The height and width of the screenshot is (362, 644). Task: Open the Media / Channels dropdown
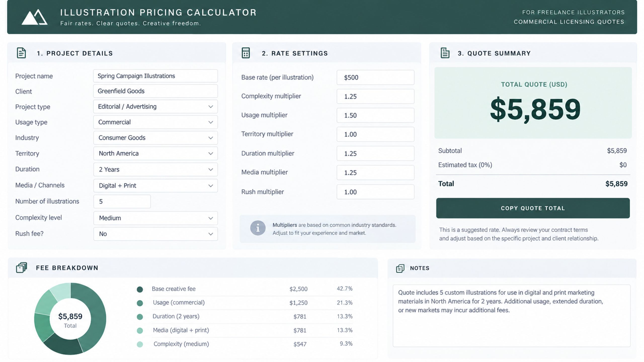point(155,186)
